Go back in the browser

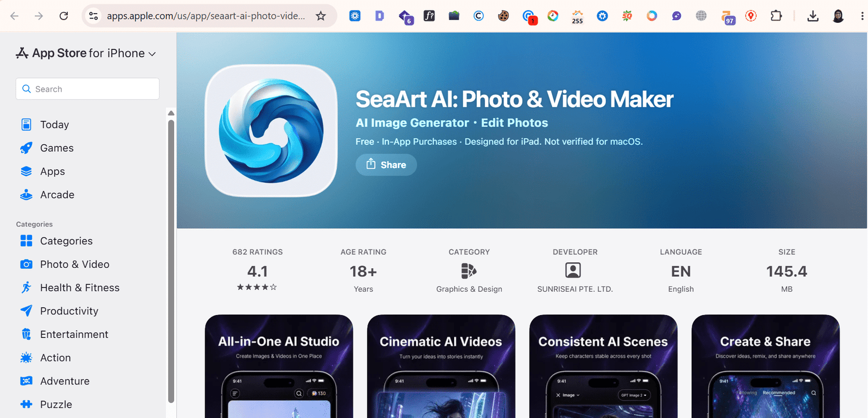pyautogui.click(x=15, y=16)
